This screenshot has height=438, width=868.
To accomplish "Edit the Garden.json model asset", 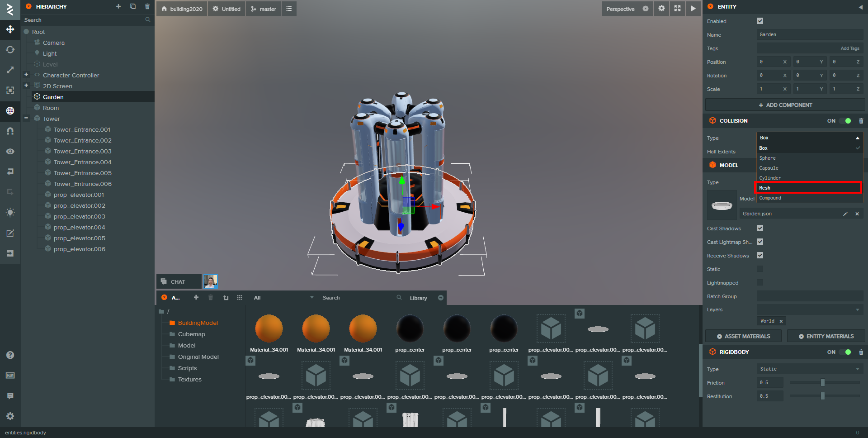I will 845,214.
